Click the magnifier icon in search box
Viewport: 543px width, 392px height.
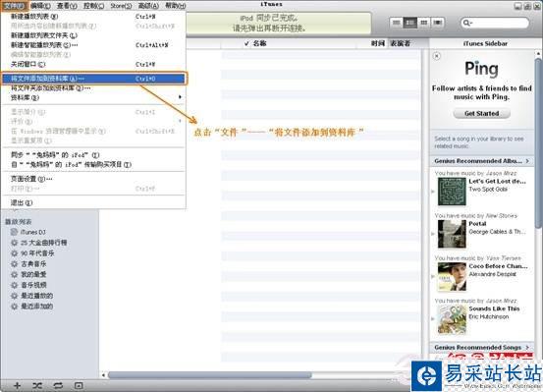466,23
